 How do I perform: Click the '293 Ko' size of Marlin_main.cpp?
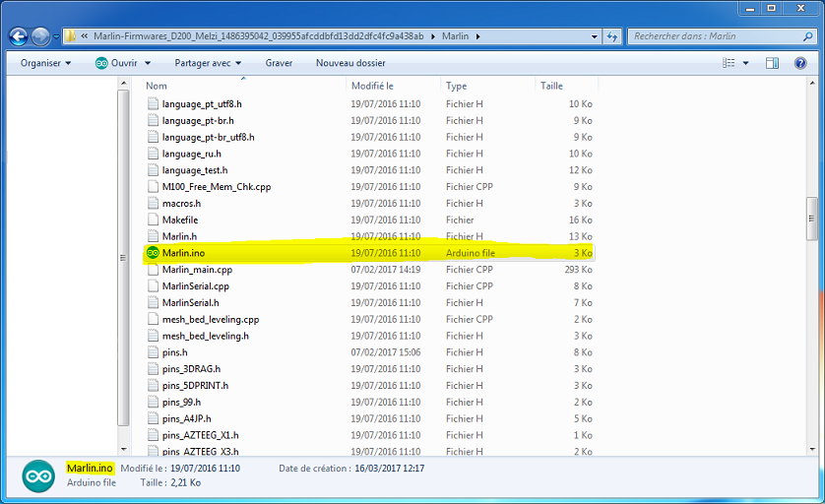[x=578, y=270]
